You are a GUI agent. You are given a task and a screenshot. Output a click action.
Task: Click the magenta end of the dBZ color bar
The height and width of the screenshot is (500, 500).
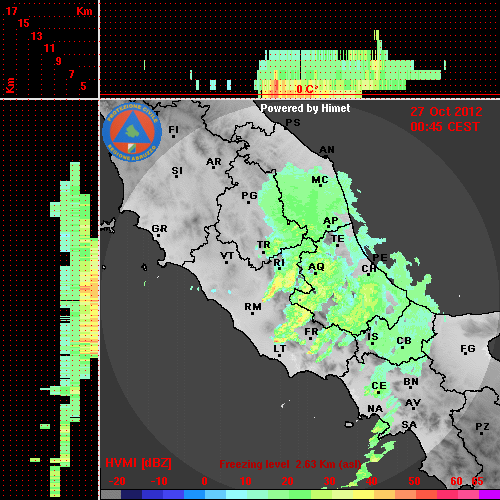coord(489,495)
